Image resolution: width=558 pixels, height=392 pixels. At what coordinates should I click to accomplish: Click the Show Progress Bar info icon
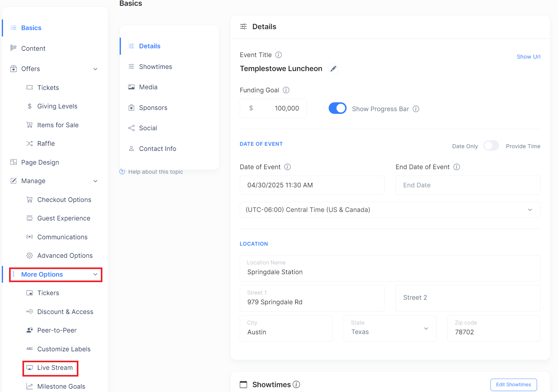416,109
